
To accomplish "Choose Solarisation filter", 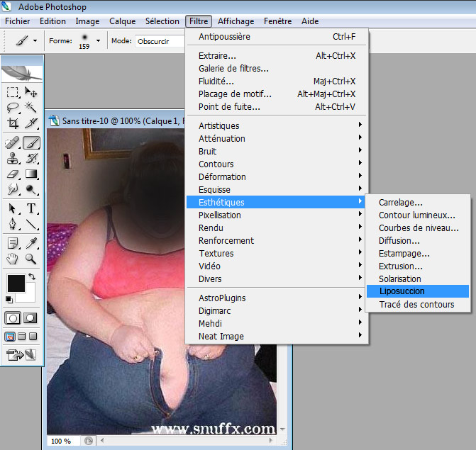I will [418, 279].
